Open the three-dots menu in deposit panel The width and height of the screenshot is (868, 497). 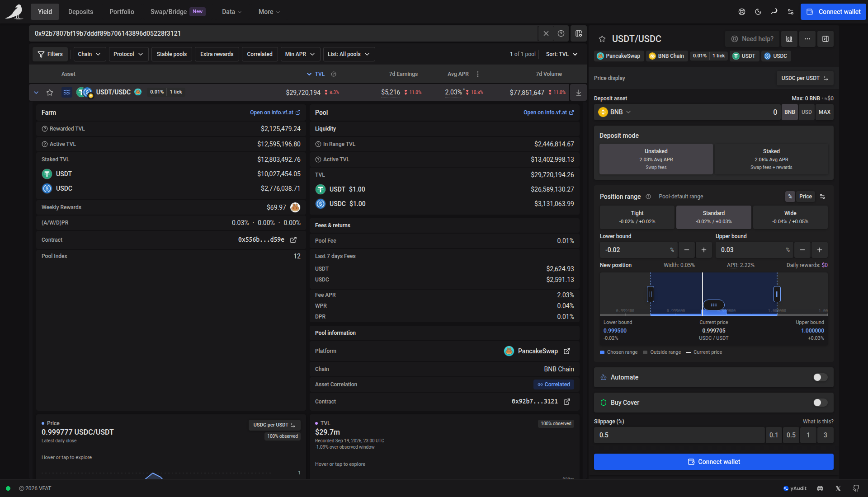pyautogui.click(x=807, y=39)
